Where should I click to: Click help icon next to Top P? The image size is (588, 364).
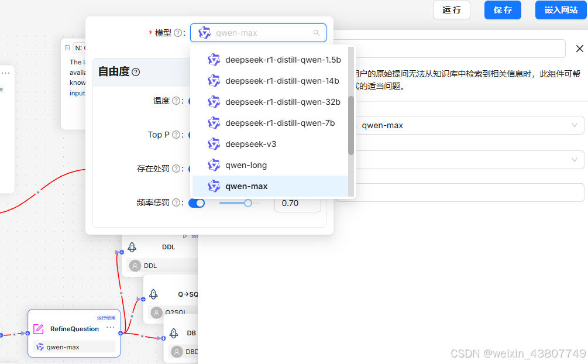[176, 135]
